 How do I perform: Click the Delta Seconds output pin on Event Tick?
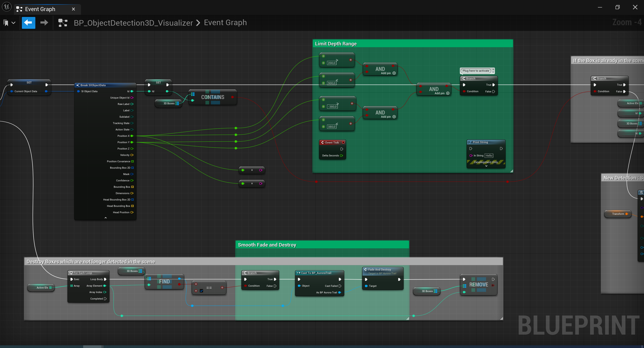[x=341, y=156]
